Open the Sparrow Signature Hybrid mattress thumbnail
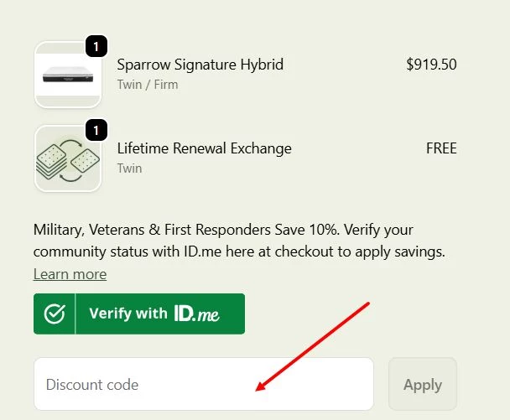 coord(67,75)
